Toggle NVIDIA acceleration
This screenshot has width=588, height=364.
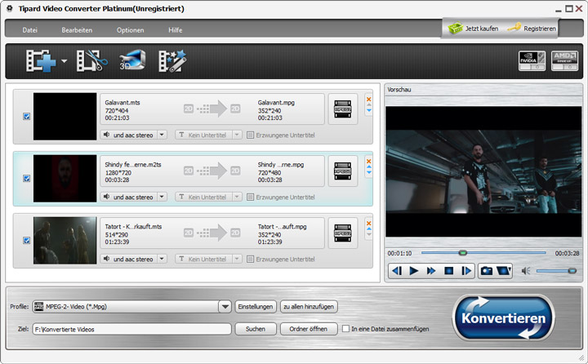(532, 60)
